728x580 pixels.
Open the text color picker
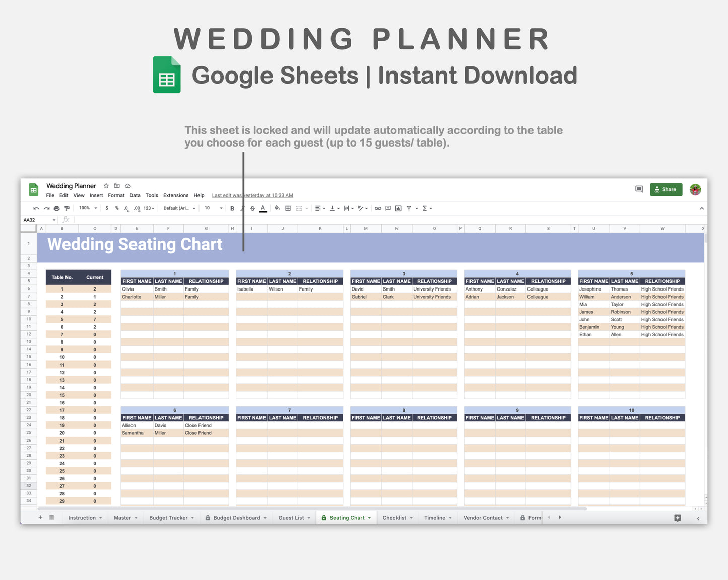262,208
